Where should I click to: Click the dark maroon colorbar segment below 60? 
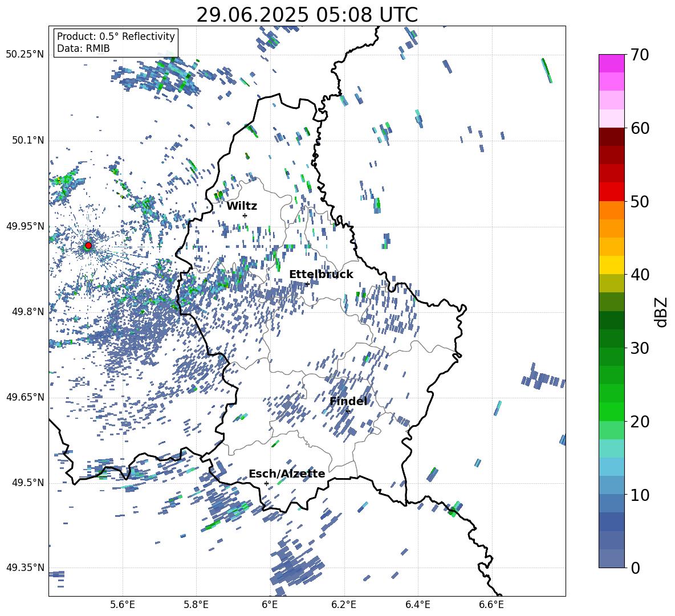pos(612,137)
